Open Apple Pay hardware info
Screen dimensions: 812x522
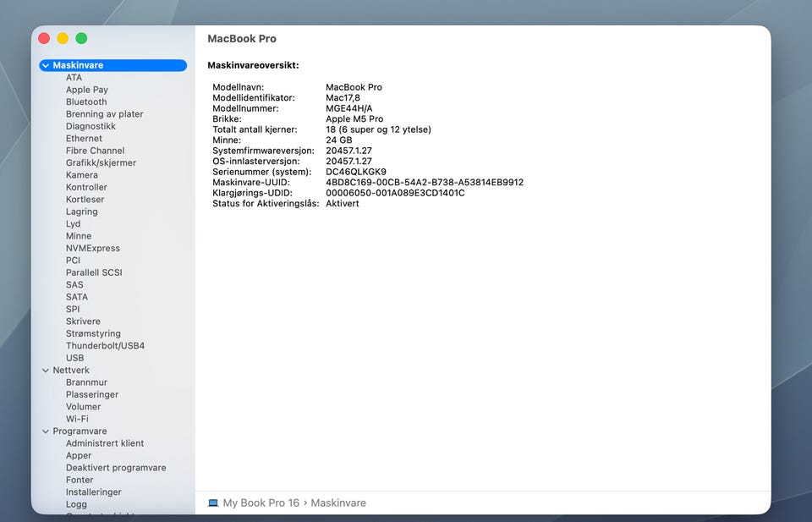[x=86, y=90]
